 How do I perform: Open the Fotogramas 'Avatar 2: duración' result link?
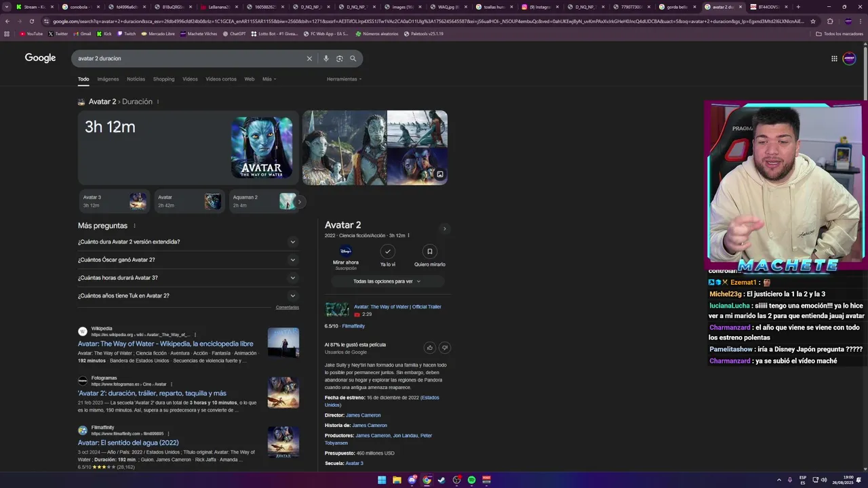coord(152,393)
